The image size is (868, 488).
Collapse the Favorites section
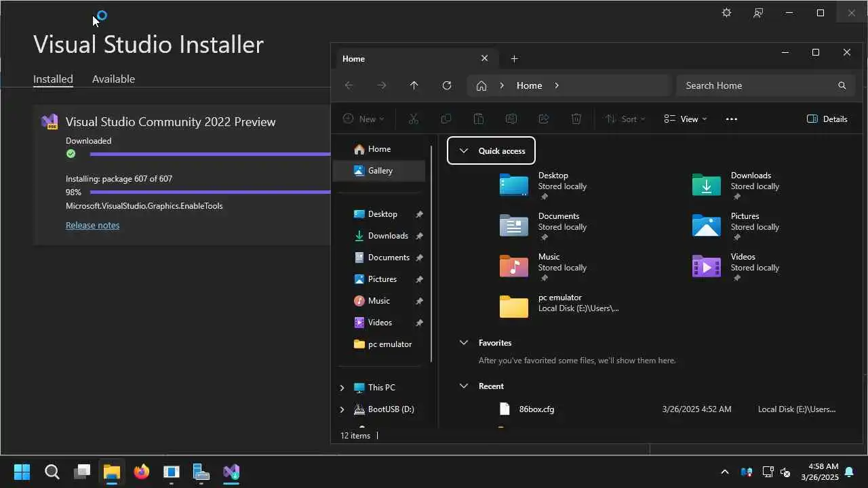464,343
